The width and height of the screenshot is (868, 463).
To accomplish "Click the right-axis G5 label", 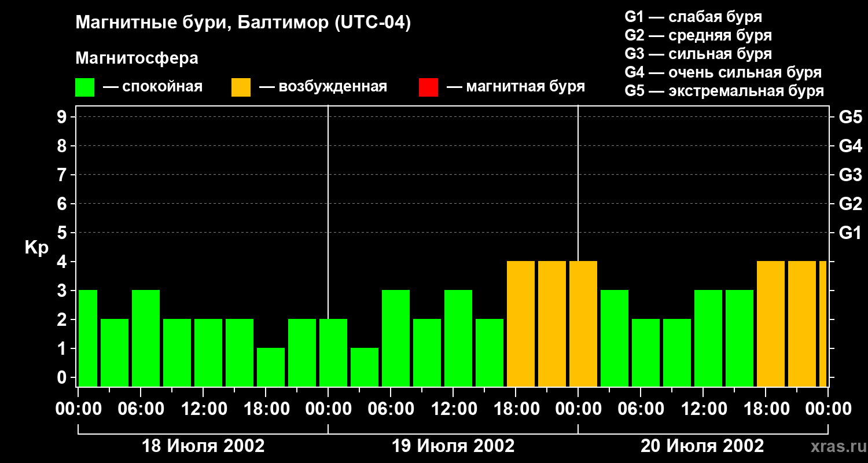I will click(851, 117).
